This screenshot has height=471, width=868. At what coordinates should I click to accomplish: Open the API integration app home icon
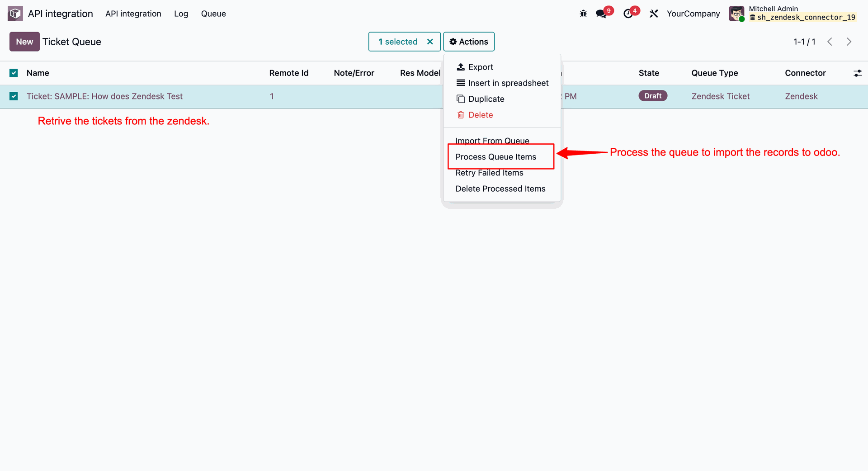click(15, 14)
